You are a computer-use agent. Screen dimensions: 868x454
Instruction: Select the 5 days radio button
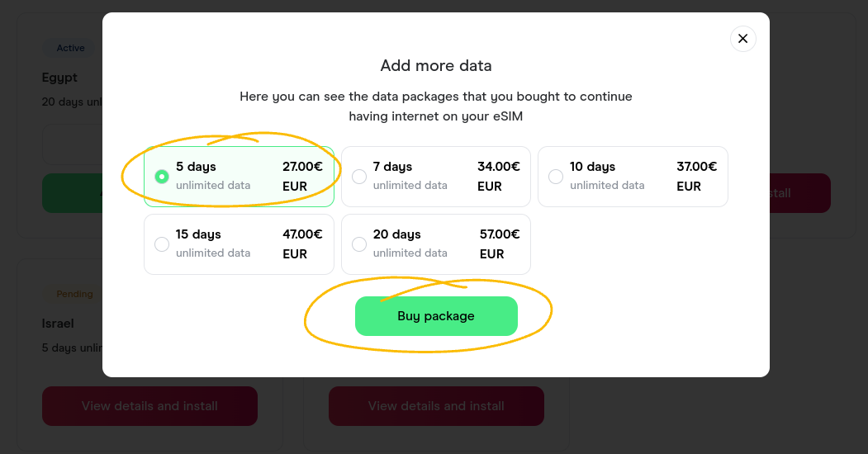162,177
